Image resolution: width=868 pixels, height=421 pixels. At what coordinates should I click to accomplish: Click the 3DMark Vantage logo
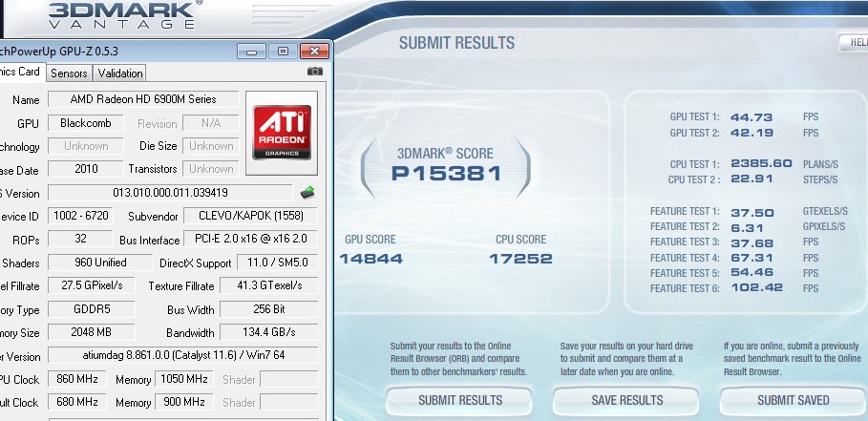pos(123,15)
